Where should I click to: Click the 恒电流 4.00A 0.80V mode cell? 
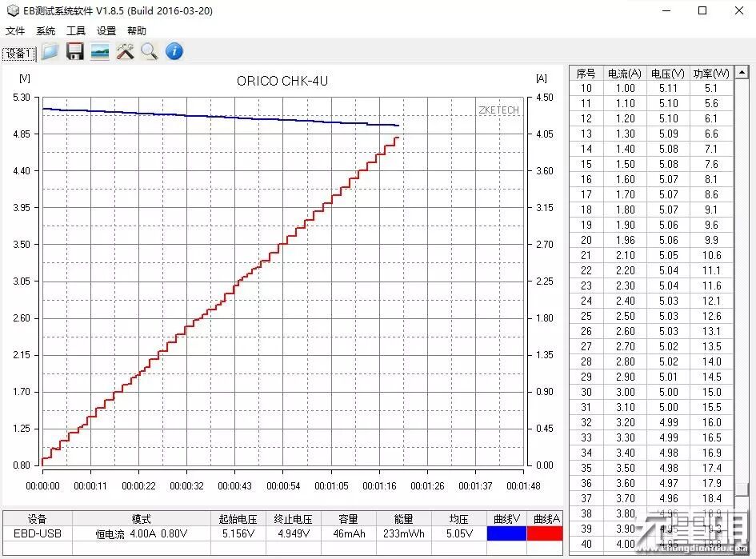pos(142,534)
